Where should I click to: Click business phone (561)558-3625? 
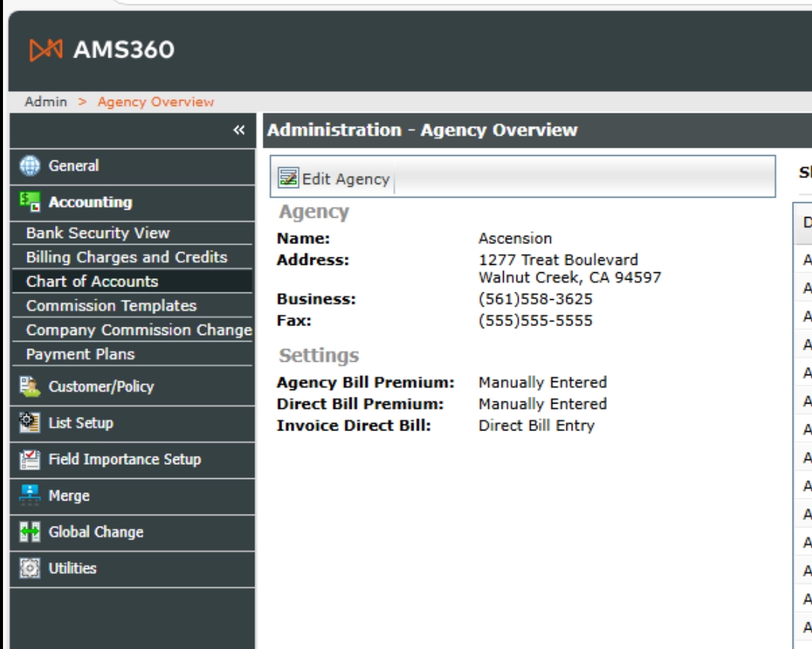click(535, 299)
